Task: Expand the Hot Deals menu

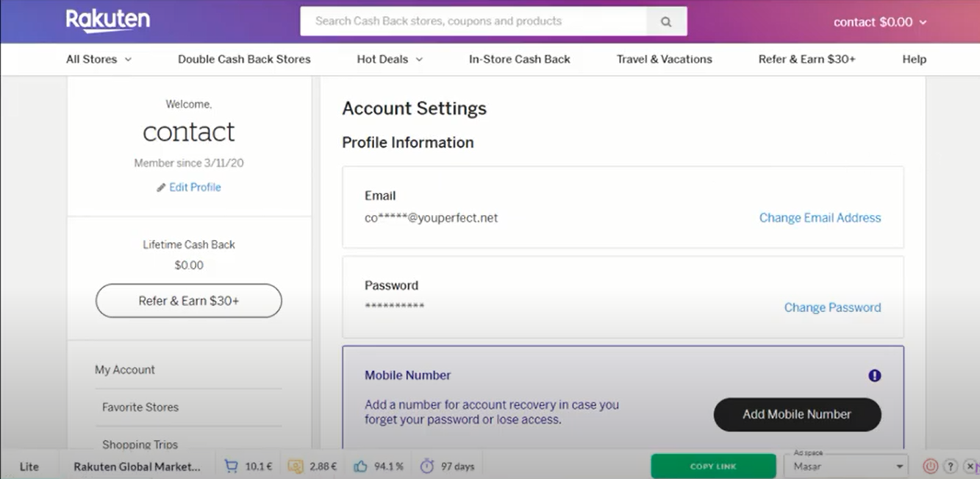Action: point(390,59)
